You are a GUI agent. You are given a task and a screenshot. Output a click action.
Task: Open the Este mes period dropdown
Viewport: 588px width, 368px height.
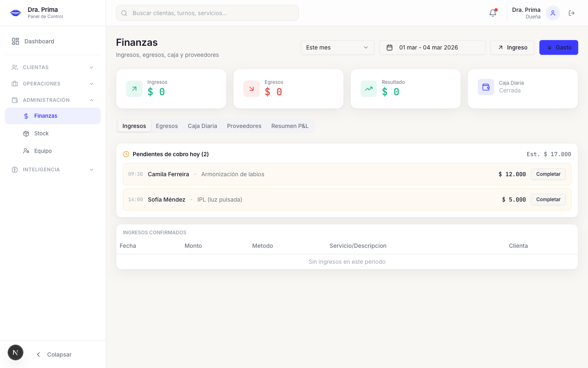pyautogui.click(x=337, y=47)
